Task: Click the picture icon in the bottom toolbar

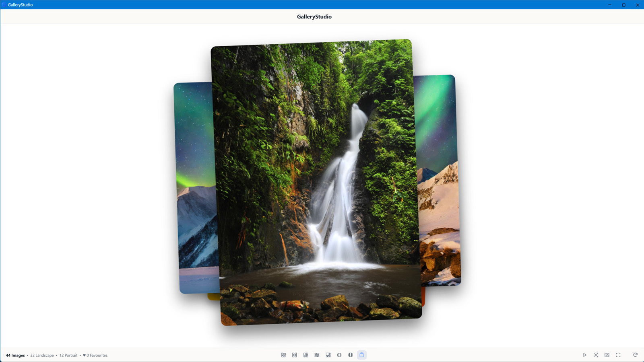Action: 607,355
